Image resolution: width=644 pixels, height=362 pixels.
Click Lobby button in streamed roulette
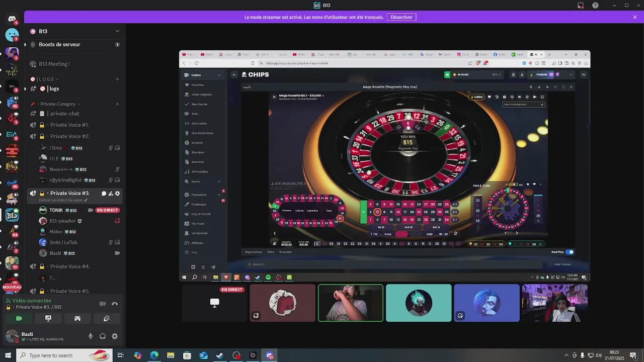click(x=476, y=97)
